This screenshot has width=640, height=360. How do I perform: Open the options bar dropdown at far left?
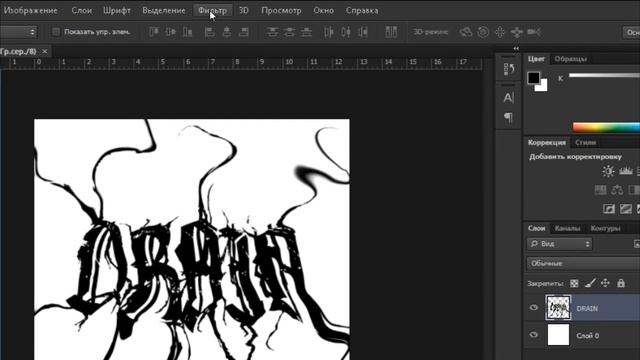click(x=18, y=32)
